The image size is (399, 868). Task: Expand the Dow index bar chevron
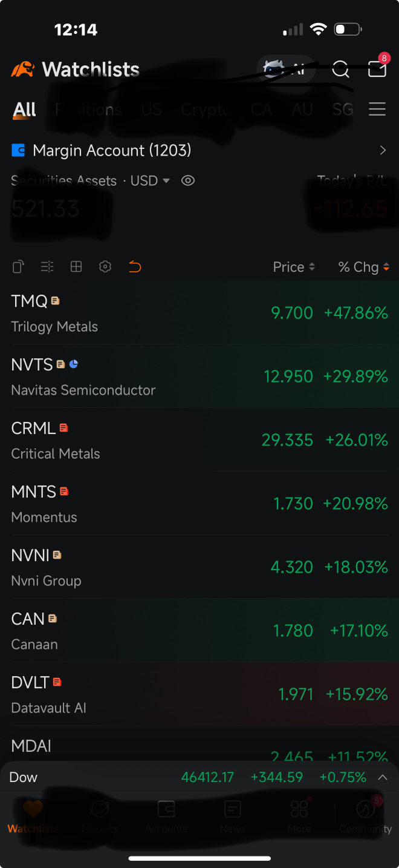(382, 777)
